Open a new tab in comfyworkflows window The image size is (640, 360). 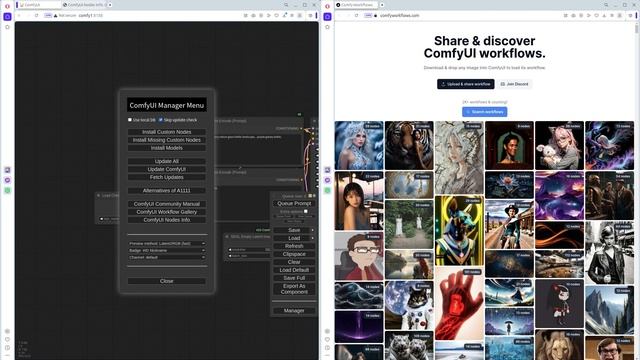(x=382, y=5)
